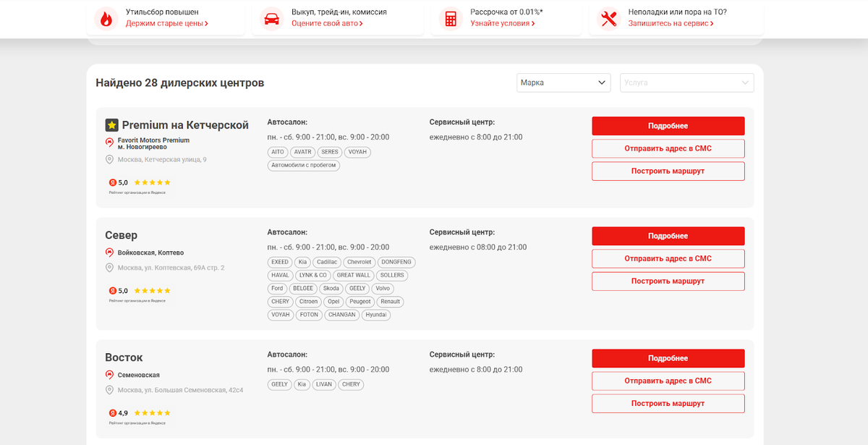Click the Большая Семеновская, 42с4 address
The height and width of the screenshot is (445, 868).
[x=181, y=390]
